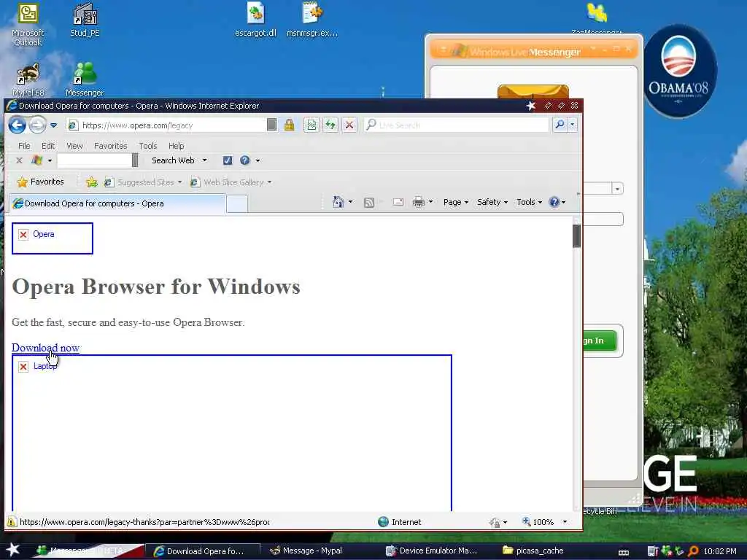
Task: Click the magnifier search button
Action: (560, 125)
